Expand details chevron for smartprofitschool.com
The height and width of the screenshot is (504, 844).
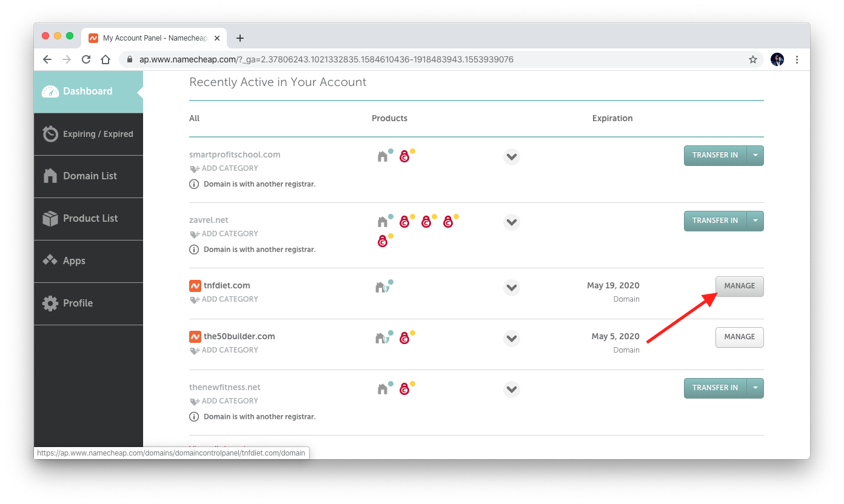(512, 157)
